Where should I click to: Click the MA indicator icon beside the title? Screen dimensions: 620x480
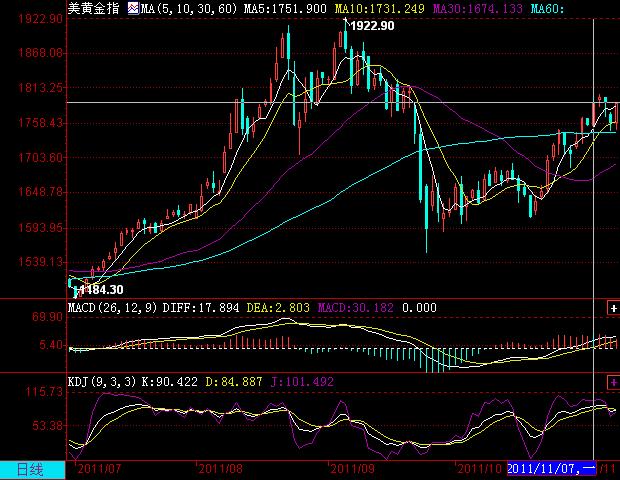(x=133, y=8)
